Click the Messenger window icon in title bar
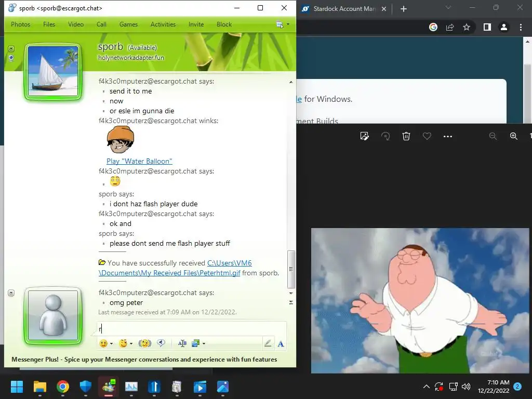Viewport: 532px width, 399px height. (12, 8)
